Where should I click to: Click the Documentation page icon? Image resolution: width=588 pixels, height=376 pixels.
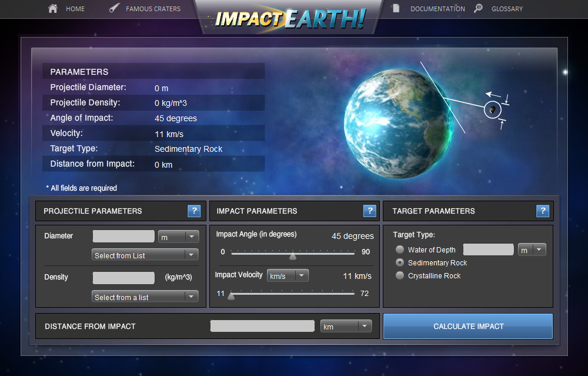point(396,9)
